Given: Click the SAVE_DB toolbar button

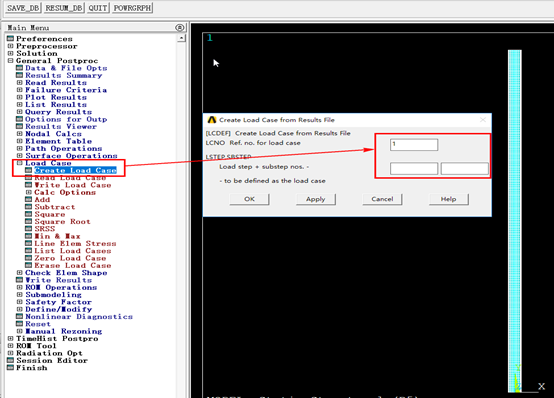Looking at the screenshot, I should coord(23,8).
